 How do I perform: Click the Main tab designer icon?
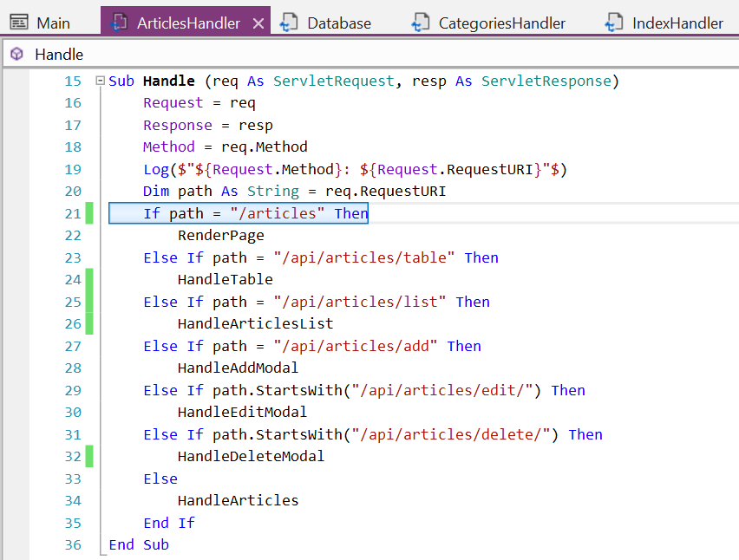click(x=19, y=23)
